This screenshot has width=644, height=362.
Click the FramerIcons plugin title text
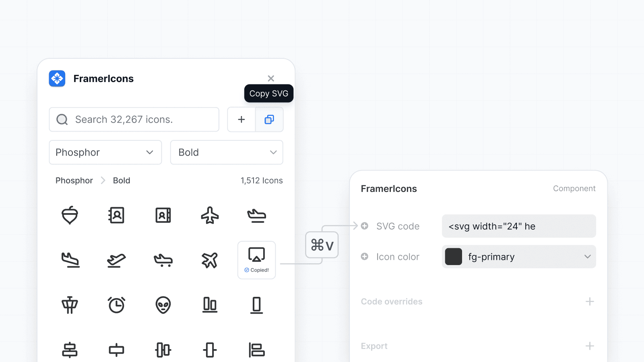coord(103,78)
